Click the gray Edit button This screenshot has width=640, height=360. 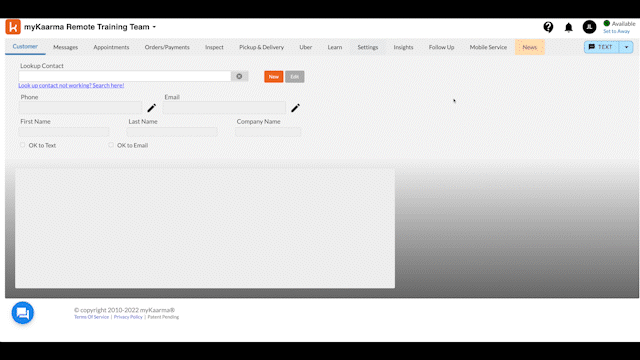295,77
